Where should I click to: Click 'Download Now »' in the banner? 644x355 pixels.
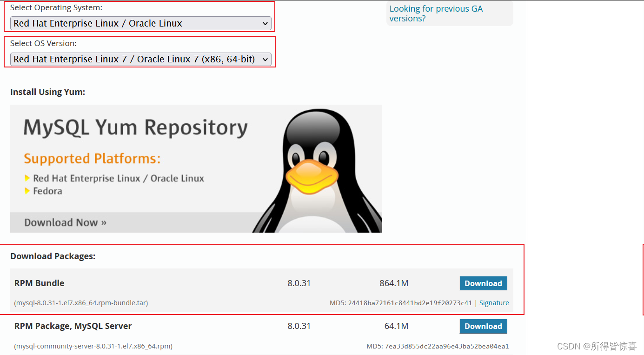[65, 222]
